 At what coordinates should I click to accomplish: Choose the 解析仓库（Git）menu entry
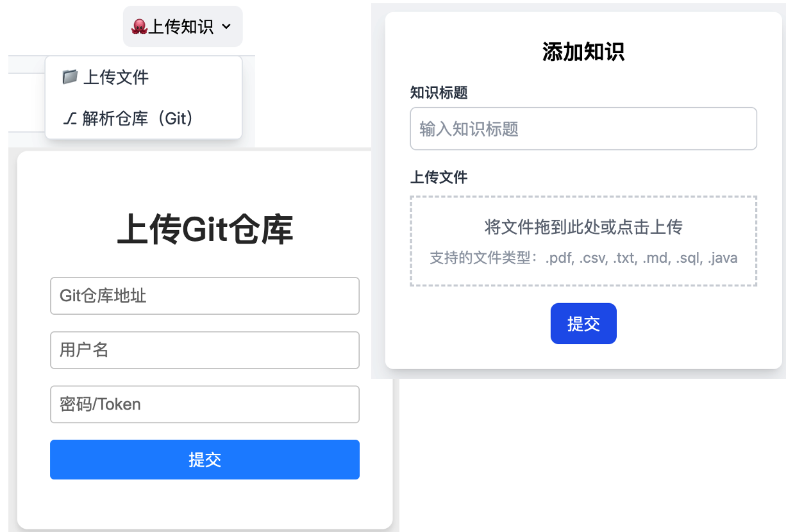point(138,119)
